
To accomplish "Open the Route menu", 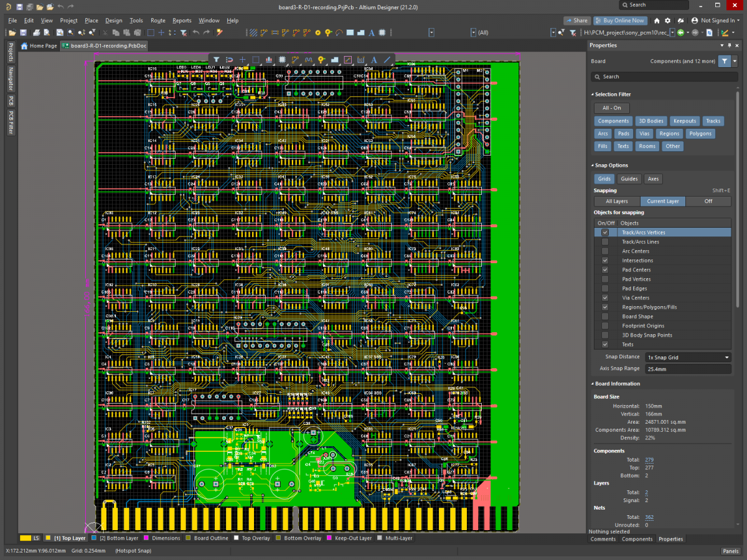I will pos(157,21).
